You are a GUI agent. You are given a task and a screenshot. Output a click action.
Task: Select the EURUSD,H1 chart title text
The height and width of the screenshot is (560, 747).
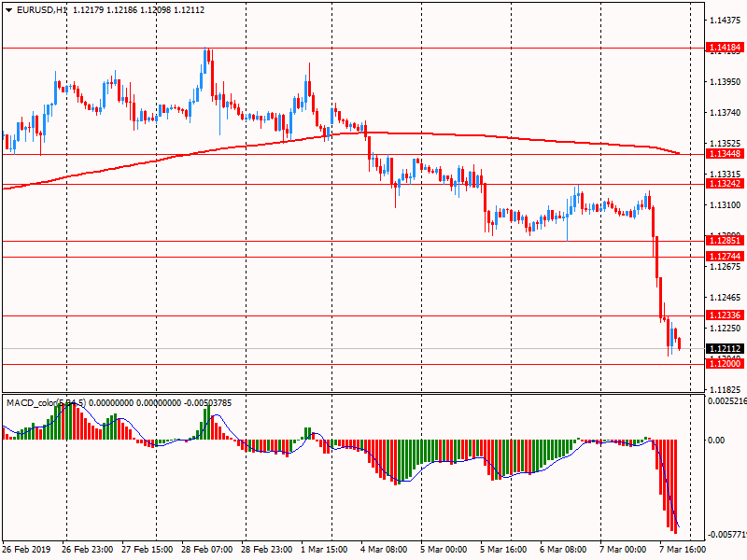(x=41, y=10)
